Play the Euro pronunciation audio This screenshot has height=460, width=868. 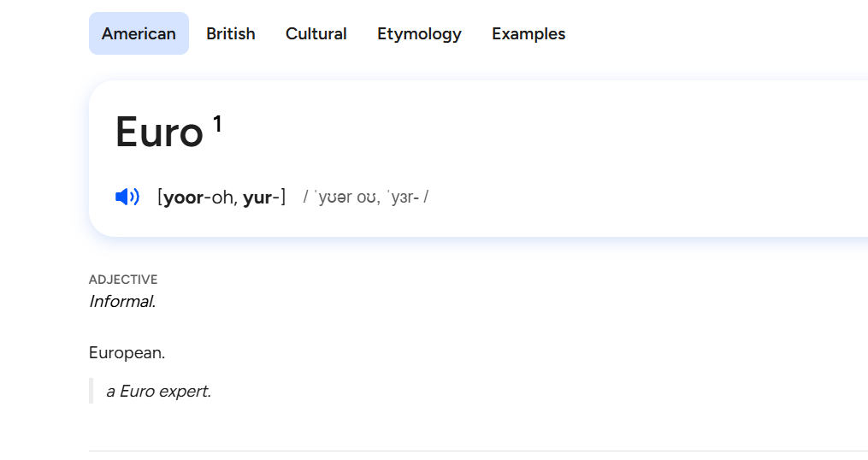pyautogui.click(x=127, y=198)
